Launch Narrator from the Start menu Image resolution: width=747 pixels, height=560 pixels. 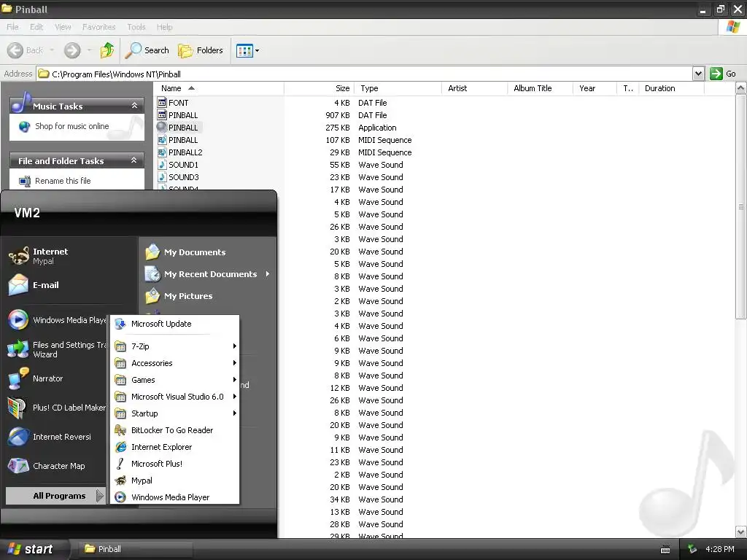pos(36,378)
